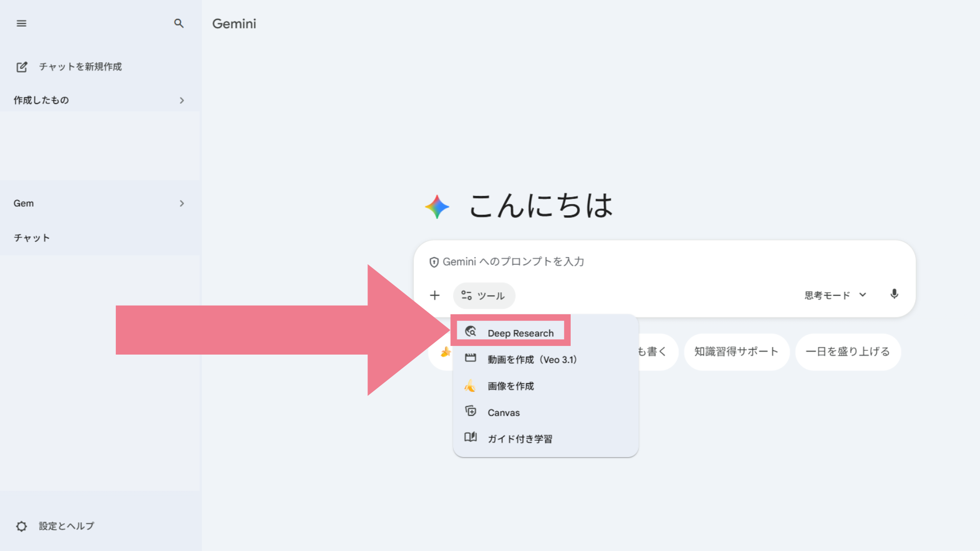Click the colorful Gemini sparkle logo
Screen dimensions: 980x551
pos(437,207)
